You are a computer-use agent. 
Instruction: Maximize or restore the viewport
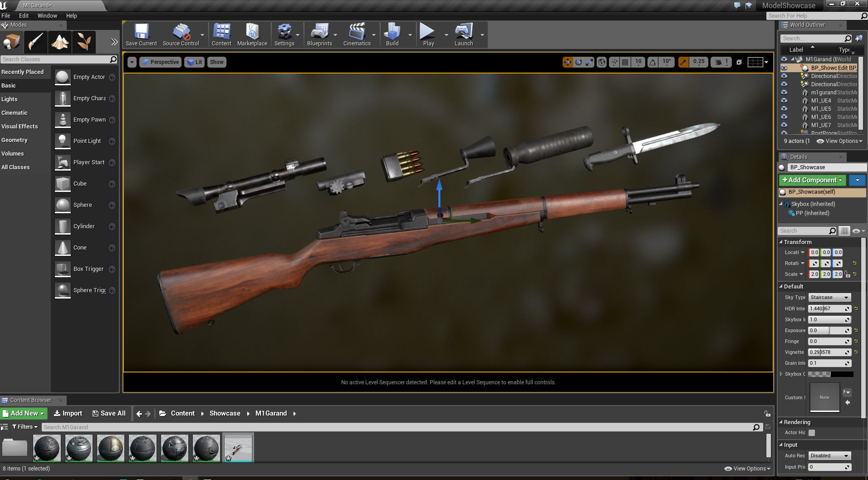pyautogui.click(x=739, y=62)
